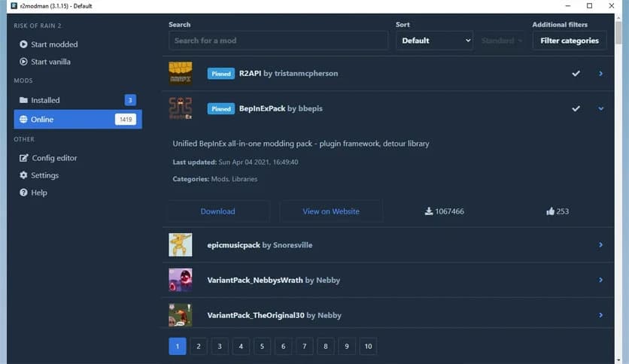The width and height of the screenshot is (629, 364).
Task: Click the Start modded play icon
Action: pyautogui.click(x=23, y=44)
